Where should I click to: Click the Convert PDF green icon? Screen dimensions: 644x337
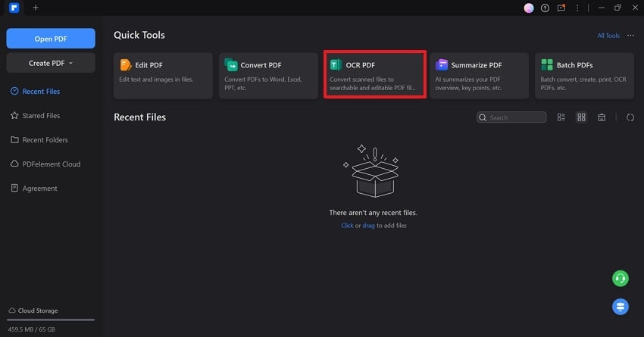point(231,64)
